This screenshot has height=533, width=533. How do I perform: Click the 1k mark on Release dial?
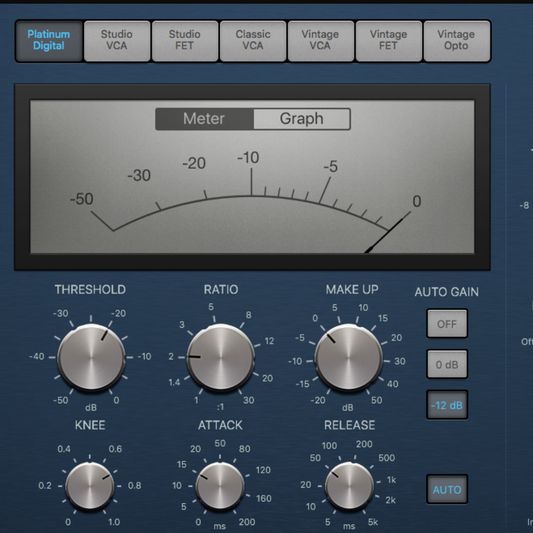point(392,480)
